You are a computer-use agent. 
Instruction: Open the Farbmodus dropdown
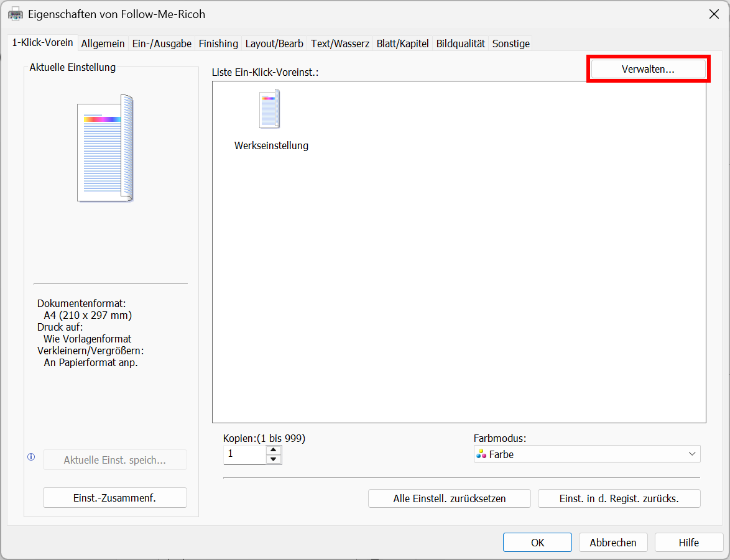pos(586,454)
